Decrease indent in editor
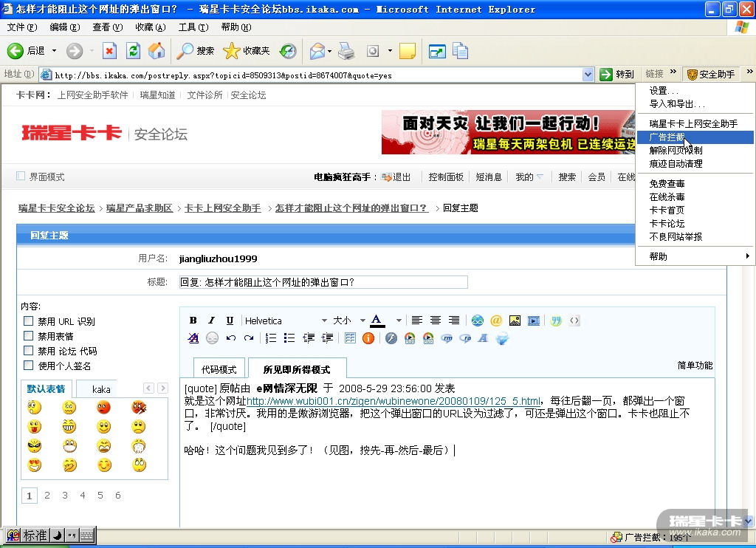This screenshot has width=756, height=548. [309, 338]
